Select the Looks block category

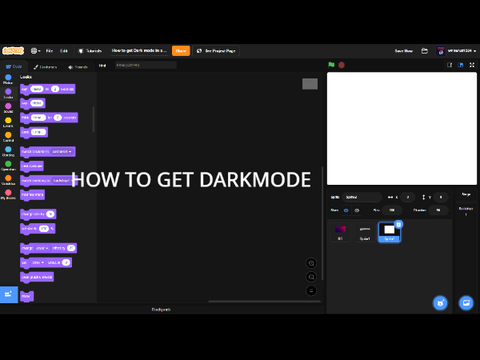point(8,93)
